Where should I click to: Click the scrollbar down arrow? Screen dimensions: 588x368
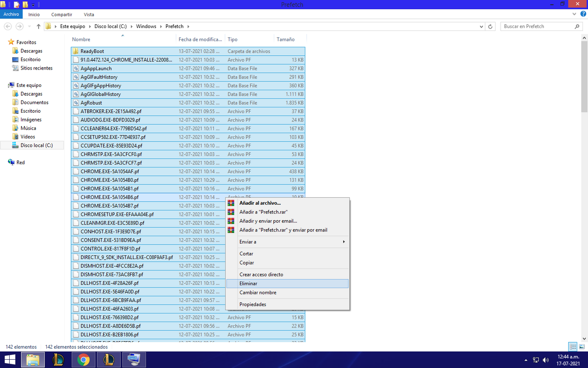(584, 338)
